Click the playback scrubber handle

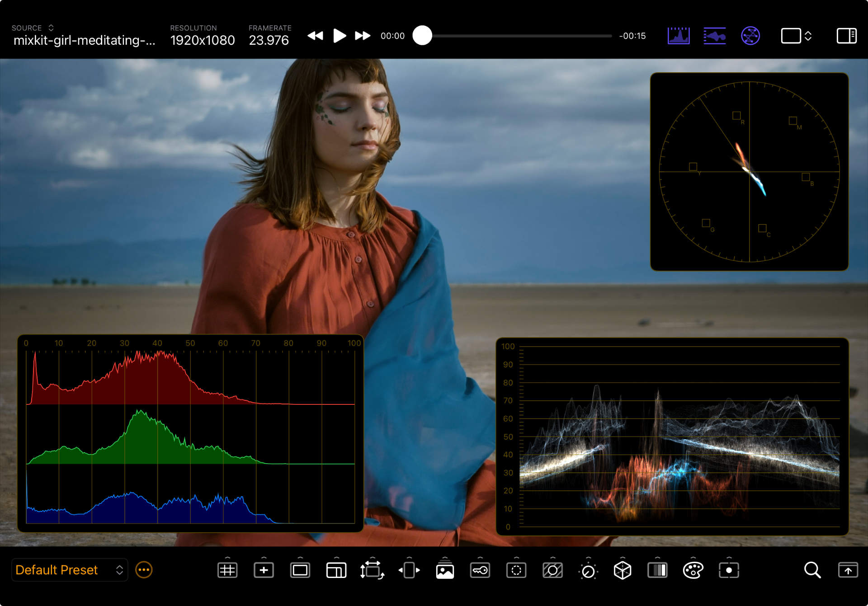[x=422, y=36]
